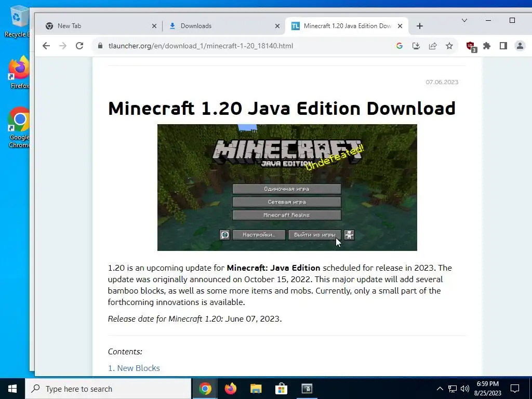Open the last taskbar app after Microsoft Store
This screenshot has height=399, width=532.
point(307,389)
